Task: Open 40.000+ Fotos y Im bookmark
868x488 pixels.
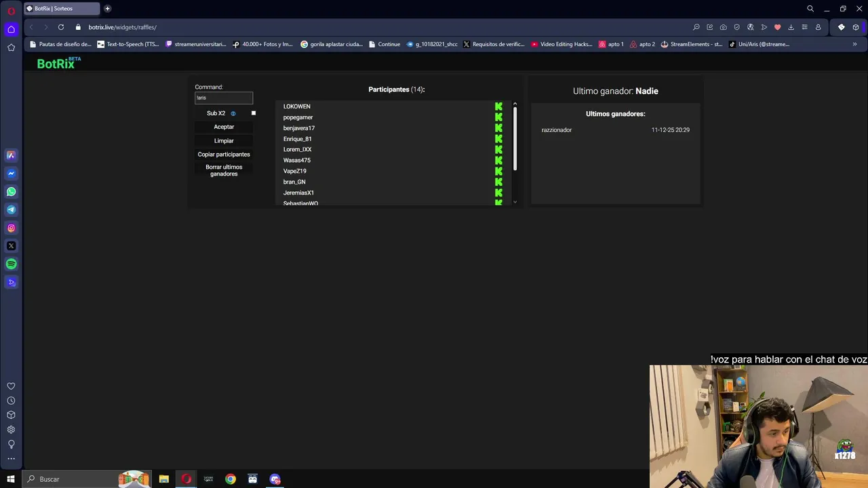Action: [x=262, y=44]
